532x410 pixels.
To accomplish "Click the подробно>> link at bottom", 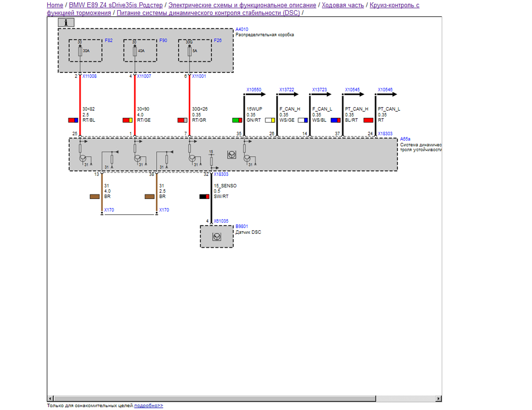I will coord(149,405).
